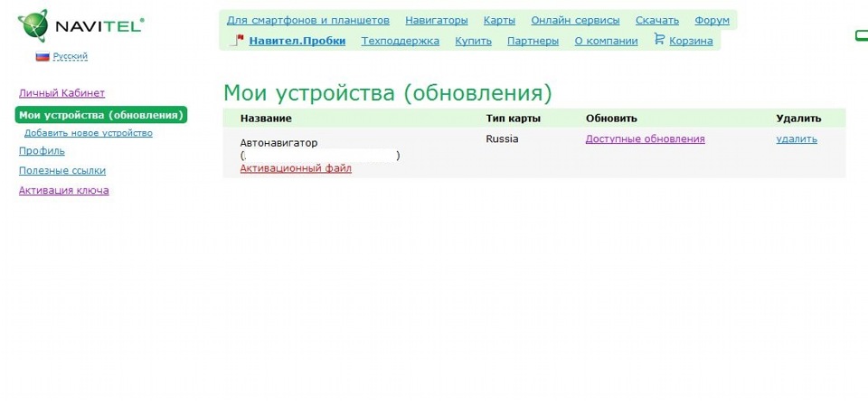Open Полезные ссылки sidebar link
The width and height of the screenshot is (868, 401).
62,170
